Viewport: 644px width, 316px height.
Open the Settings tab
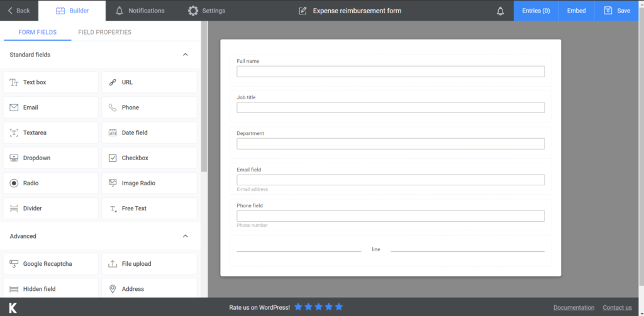coord(206,11)
